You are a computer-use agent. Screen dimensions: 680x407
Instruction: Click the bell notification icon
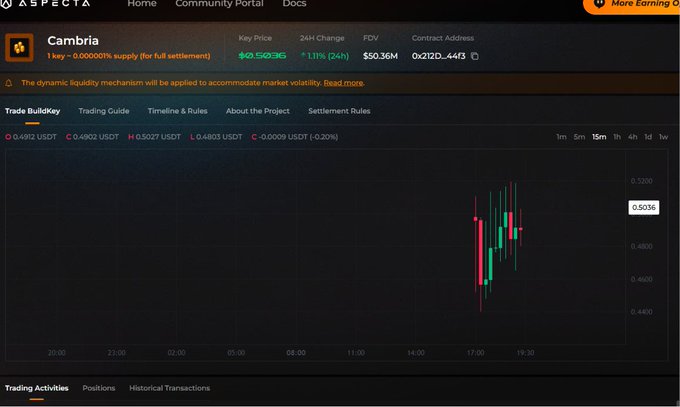(x=9, y=83)
